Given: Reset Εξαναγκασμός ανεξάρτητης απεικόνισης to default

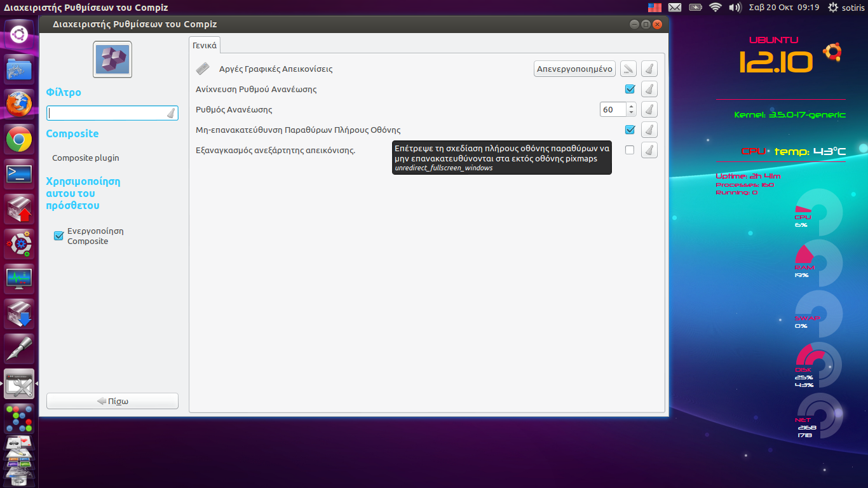Looking at the screenshot, I should 649,150.
